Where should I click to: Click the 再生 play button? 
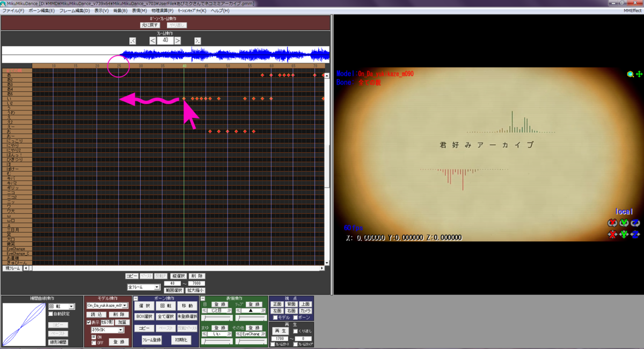pos(280,331)
